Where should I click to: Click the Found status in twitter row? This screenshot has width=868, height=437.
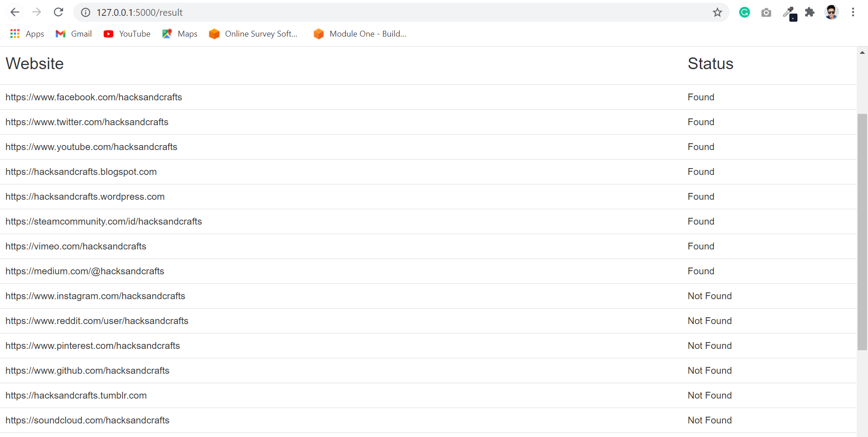[x=701, y=122]
